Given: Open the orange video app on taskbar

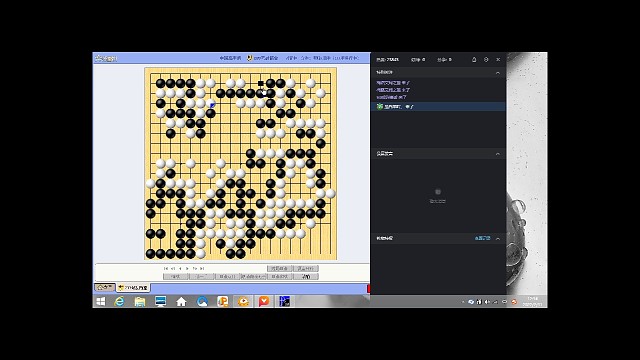Looking at the screenshot, I should point(244,301).
